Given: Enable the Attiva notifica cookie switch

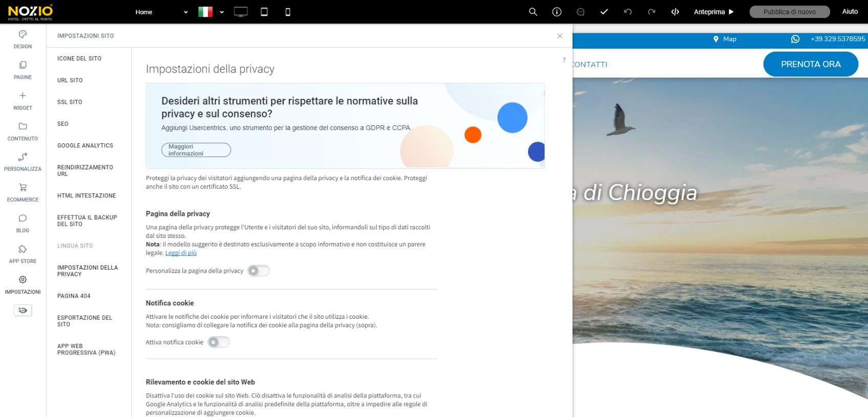Looking at the screenshot, I should click(219, 342).
